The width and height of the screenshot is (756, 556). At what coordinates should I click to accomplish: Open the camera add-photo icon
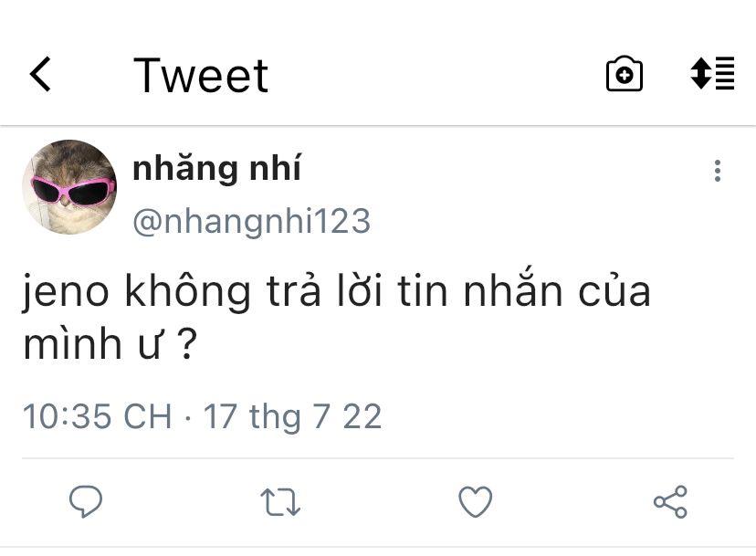pyautogui.click(x=624, y=74)
